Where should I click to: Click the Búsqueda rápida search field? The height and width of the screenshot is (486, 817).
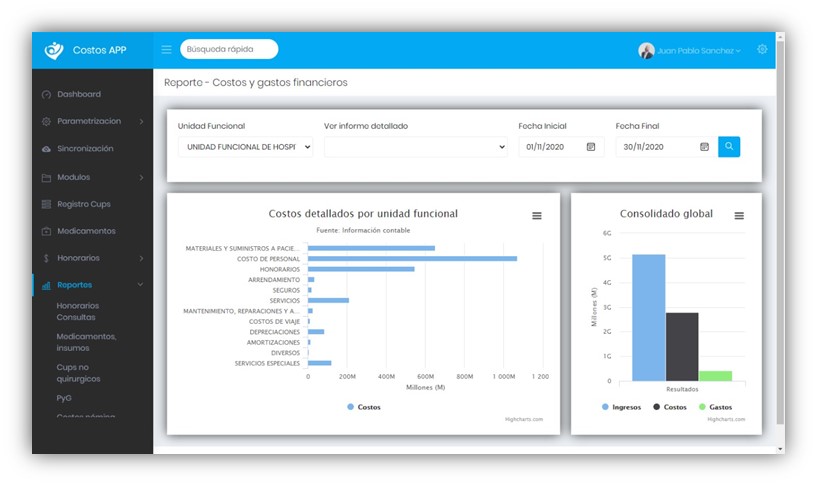point(228,49)
